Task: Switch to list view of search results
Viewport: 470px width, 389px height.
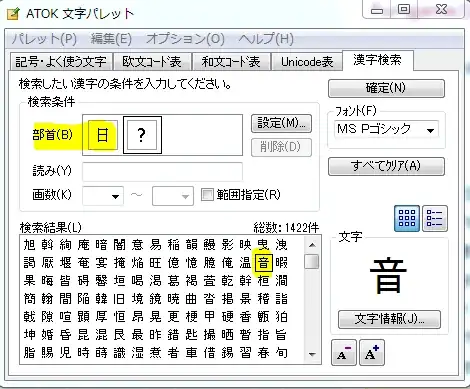Action: tap(435, 218)
